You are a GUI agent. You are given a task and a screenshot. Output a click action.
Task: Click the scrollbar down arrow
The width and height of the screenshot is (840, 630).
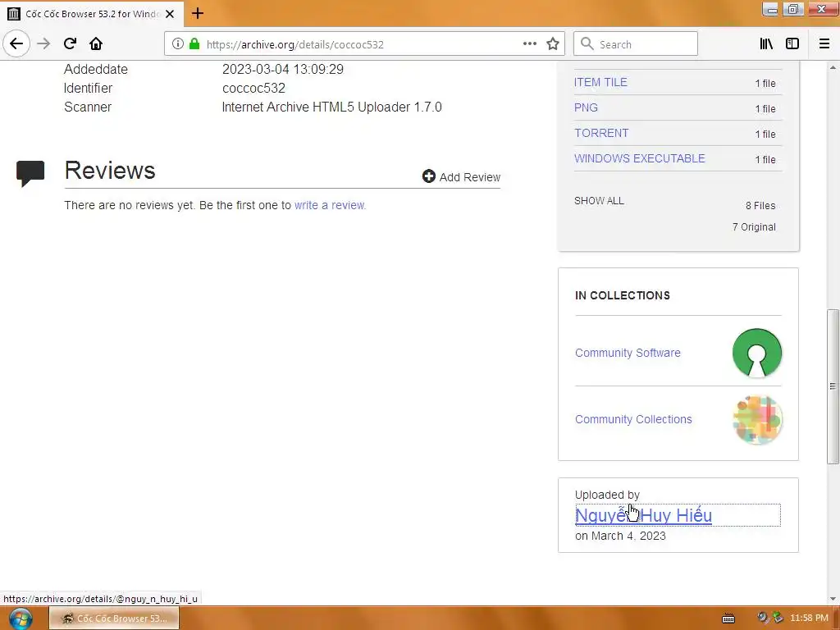coord(833,599)
